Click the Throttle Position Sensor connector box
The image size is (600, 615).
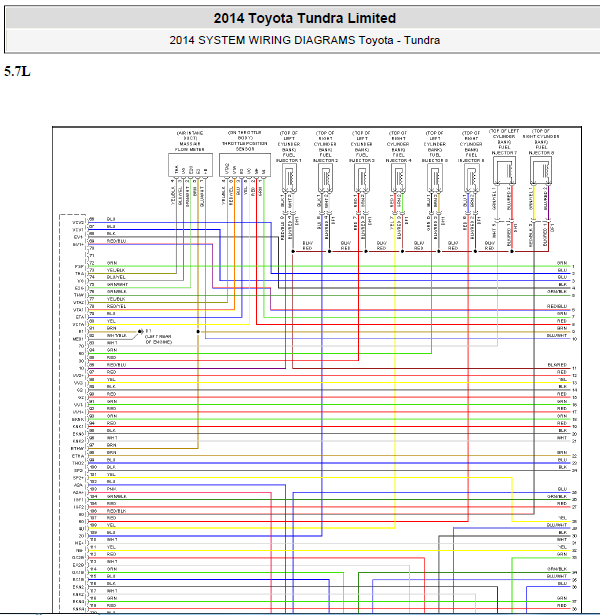[245, 165]
